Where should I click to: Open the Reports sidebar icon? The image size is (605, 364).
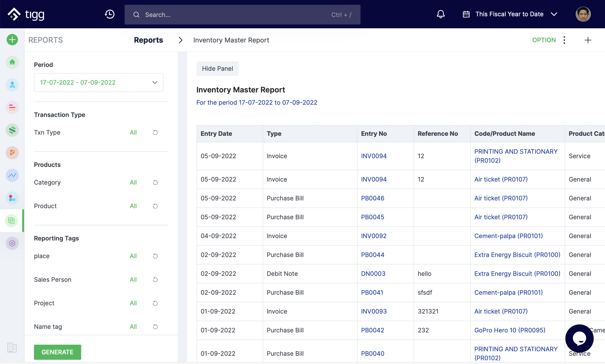point(12,220)
